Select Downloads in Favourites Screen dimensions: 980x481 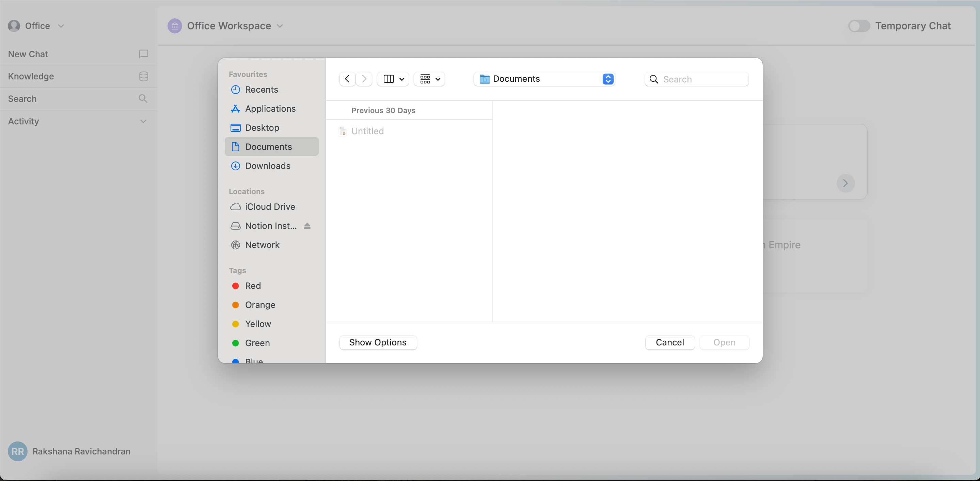click(272, 166)
